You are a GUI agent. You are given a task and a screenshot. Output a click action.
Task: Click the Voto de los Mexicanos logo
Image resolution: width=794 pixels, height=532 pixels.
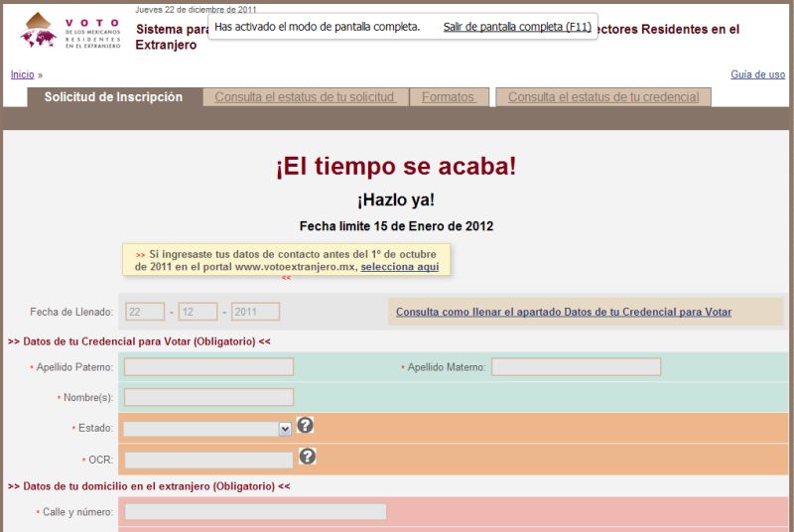(69, 31)
